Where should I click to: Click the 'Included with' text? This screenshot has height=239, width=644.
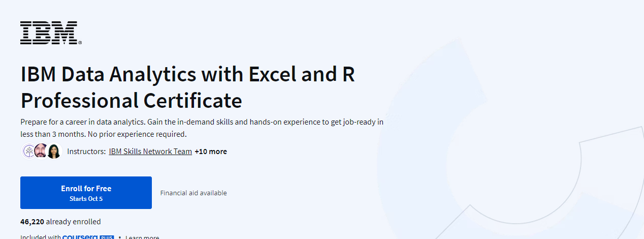click(40, 237)
